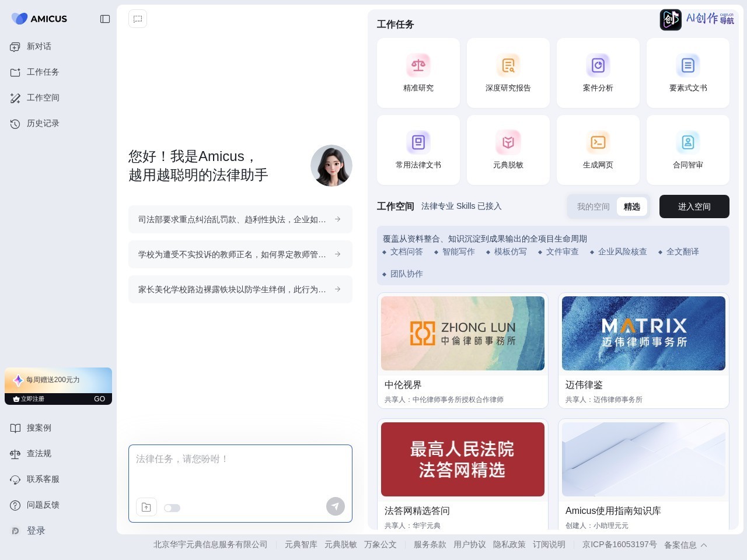
Task: Open the 案件分析 task
Action: 598,73
